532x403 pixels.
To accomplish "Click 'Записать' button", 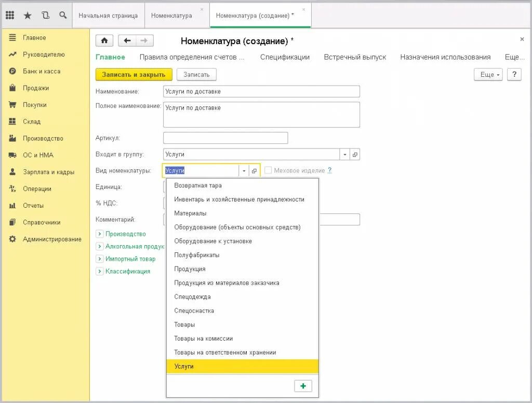I will (196, 75).
